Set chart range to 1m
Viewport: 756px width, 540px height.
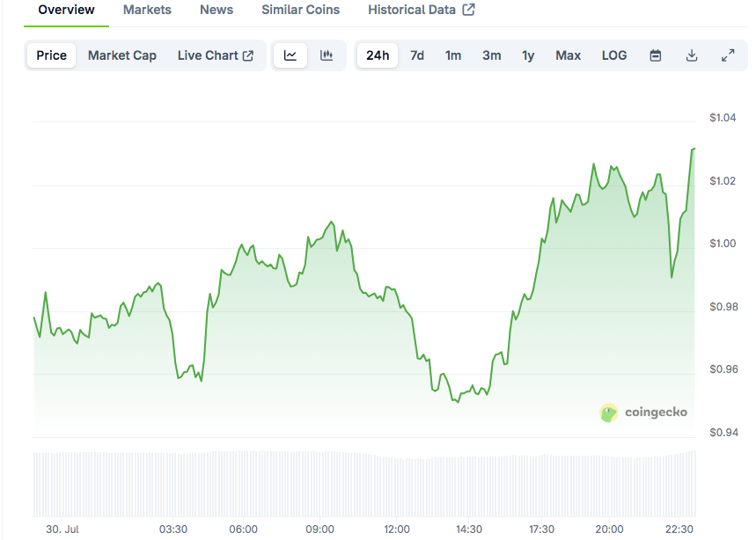453,55
